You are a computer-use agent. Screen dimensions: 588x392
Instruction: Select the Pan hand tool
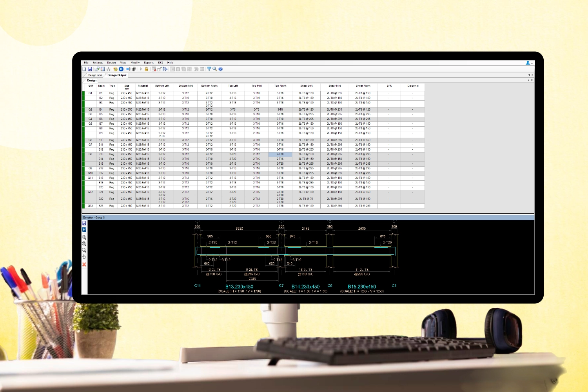coord(84,257)
